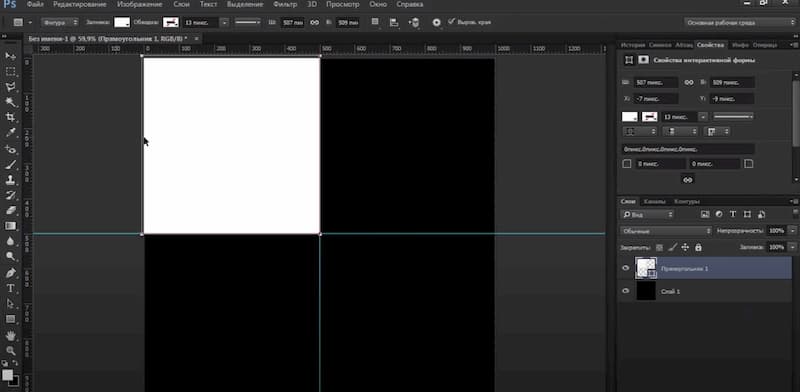
Task: Click the width field in Properties panel
Action: coord(656,82)
